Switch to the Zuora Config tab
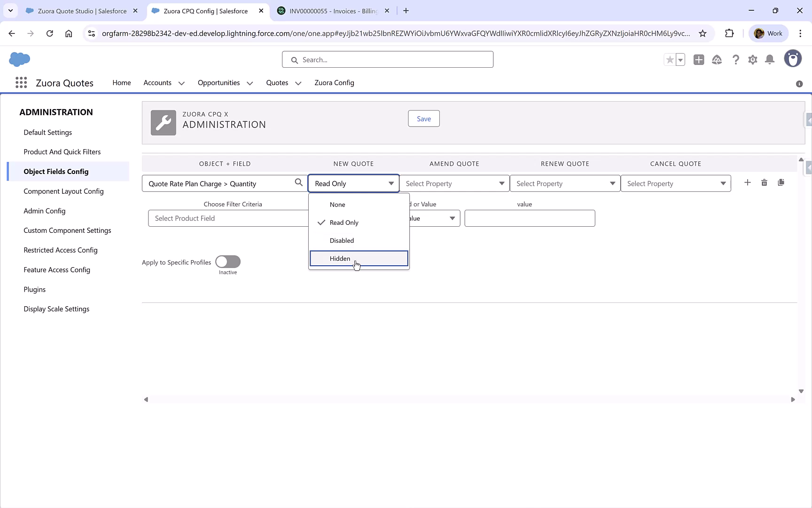 334,82
